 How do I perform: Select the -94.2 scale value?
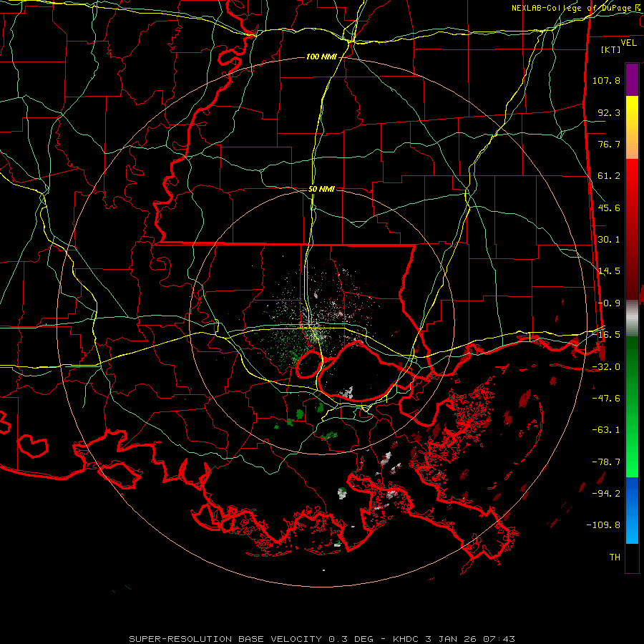click(x=606, y=494)
